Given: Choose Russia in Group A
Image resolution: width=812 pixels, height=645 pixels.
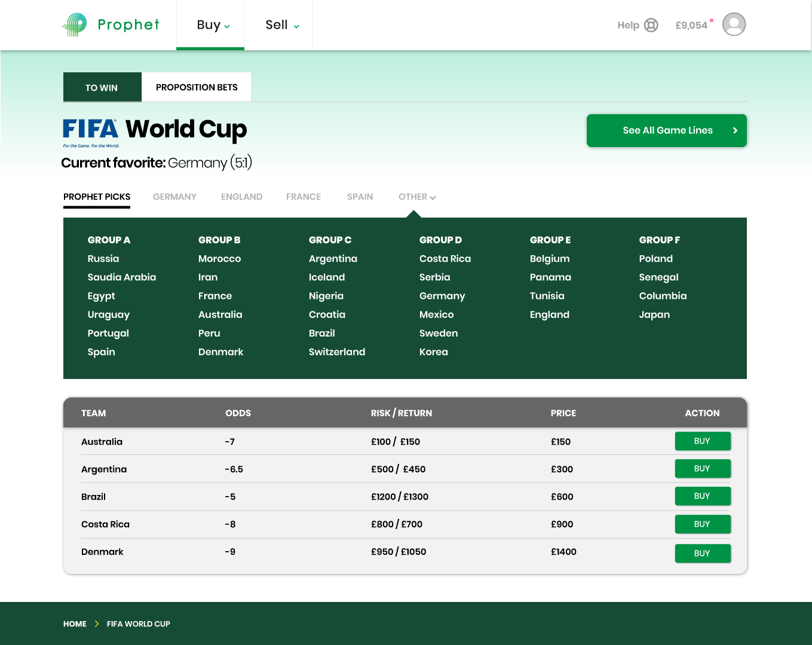Looking at the screenshot, I should [103, 258].
